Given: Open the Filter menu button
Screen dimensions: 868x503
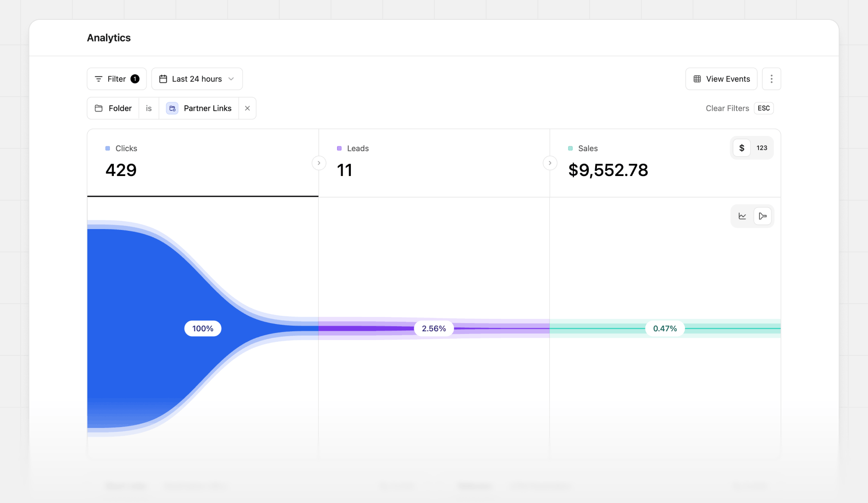Looking at the screenshot, I should pos(116,79).
